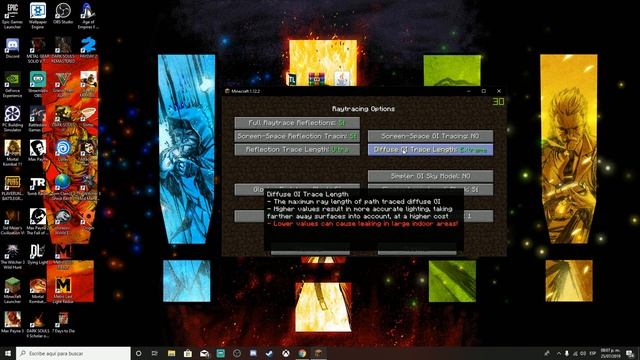Open Steam from the taskbar

click(269, 353)
